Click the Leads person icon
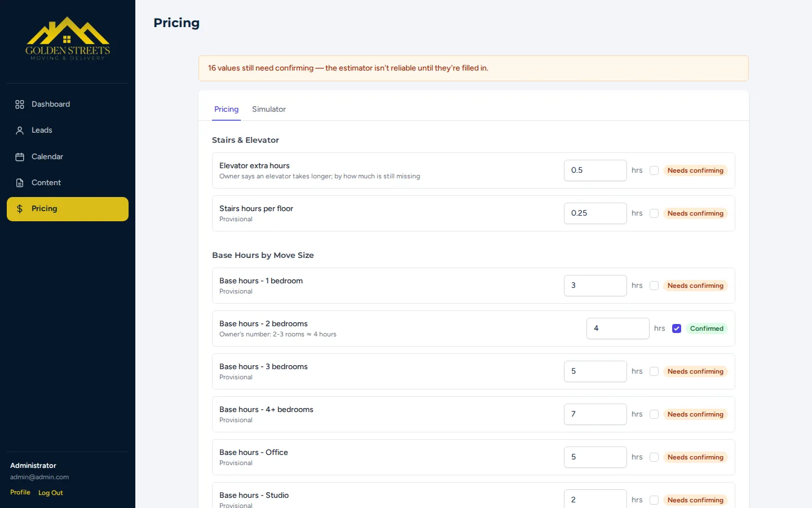This screenshot has width=812, height=508. pyautogui.click(x=20, y=130)
